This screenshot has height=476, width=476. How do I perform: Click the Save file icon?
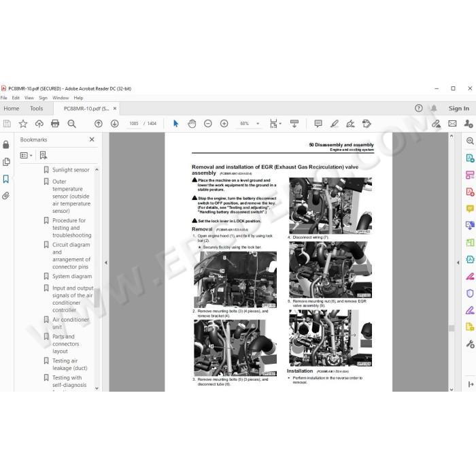[7, 124]
